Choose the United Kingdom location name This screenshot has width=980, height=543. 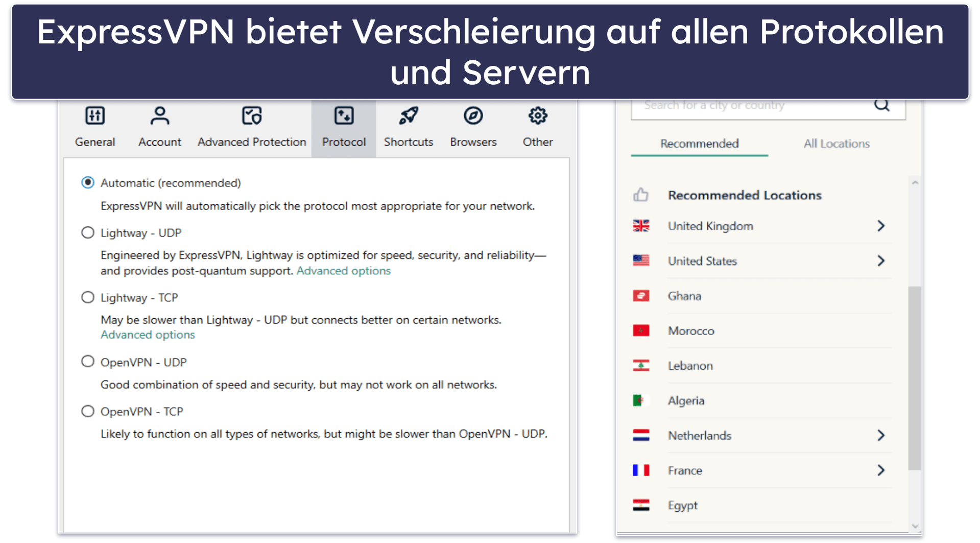[x=710, y=226]
